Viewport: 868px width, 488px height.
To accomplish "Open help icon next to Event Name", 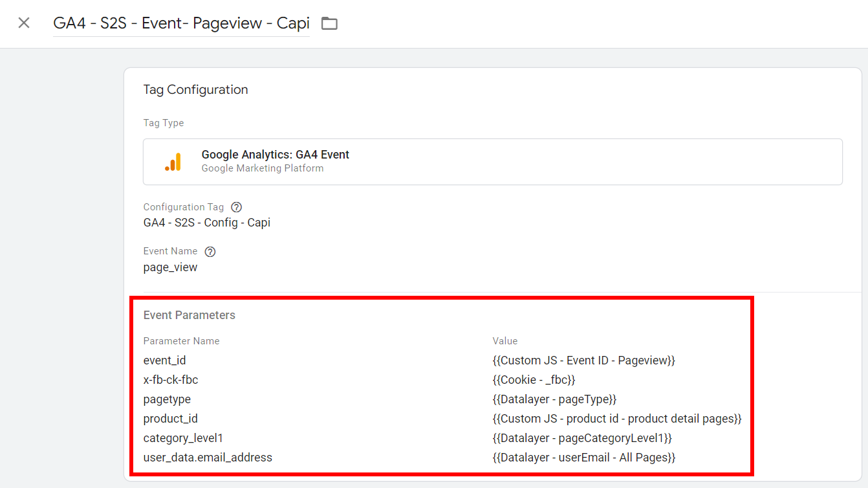I will [210, 252].
